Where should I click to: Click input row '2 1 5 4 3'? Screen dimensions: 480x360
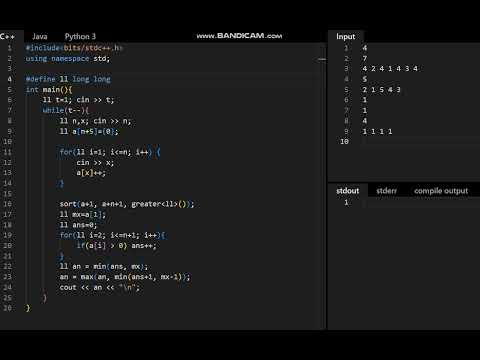click(x=381, y=90)
